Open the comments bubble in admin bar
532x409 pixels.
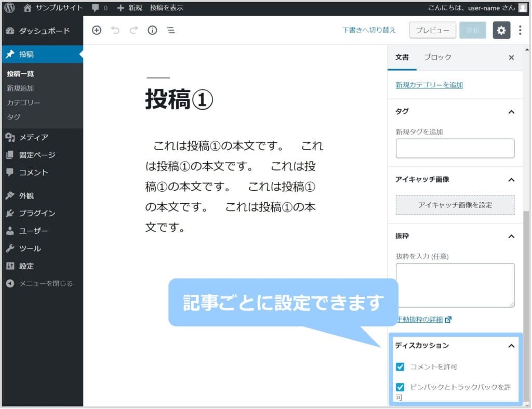[99, 8]
